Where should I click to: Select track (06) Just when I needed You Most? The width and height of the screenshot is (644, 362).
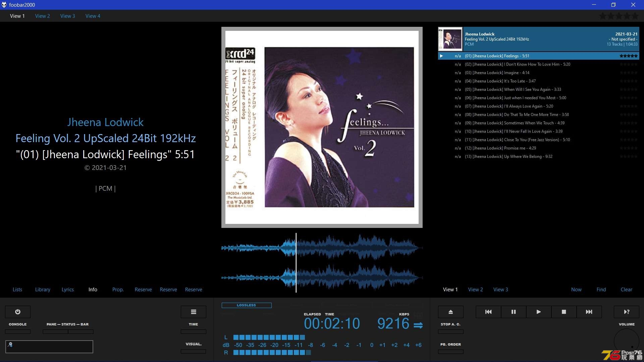pyautogui.click(x=539, y=98)
